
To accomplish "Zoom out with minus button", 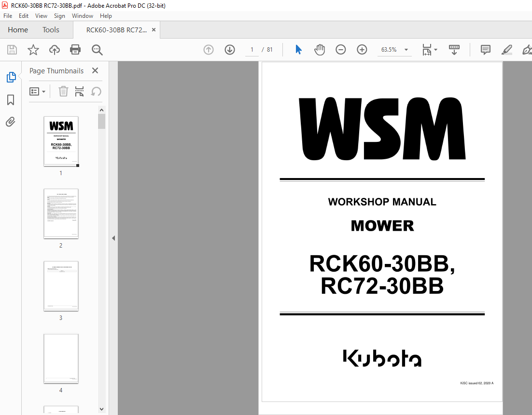I will pyautogui.click(x=341, y=50).
